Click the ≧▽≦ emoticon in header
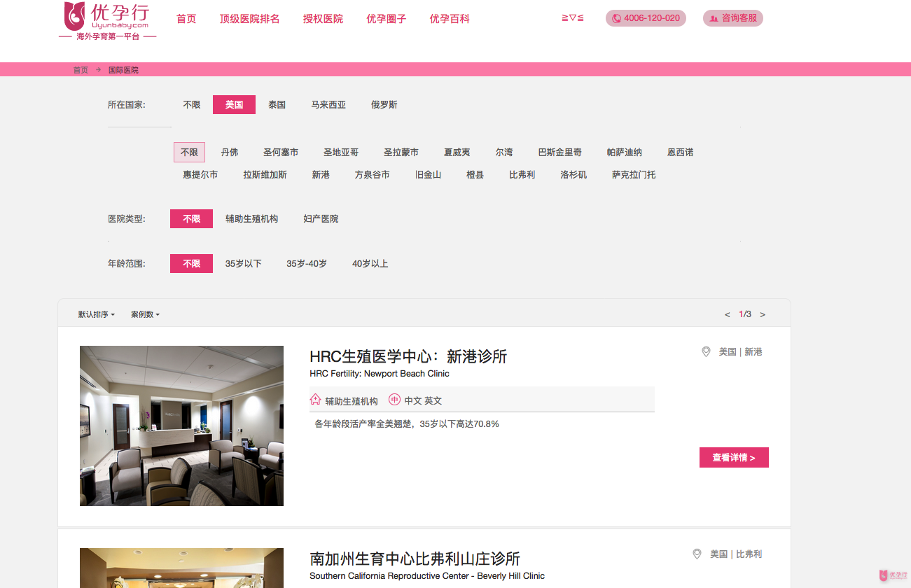This screenshot has width=911, height=588. coord(573,18)
